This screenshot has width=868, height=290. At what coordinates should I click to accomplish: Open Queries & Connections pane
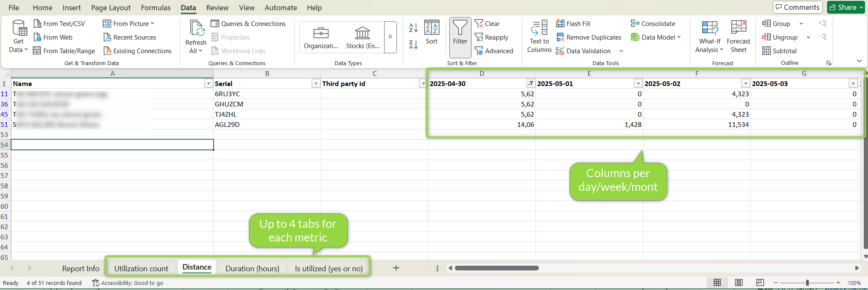pos(248,24)
